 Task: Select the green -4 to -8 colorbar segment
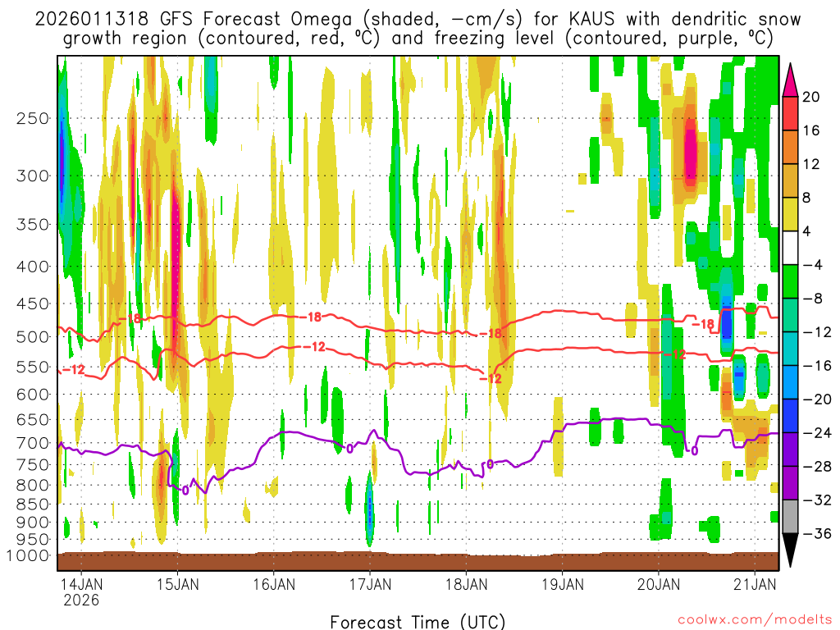click(790, 282)
